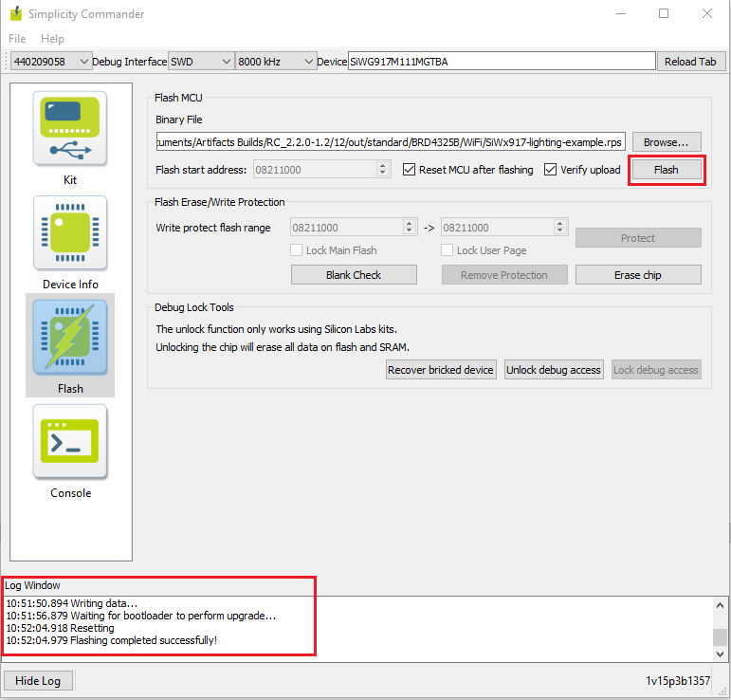Click the Simplicity Commander title bar icon

[x=16, y=13]
